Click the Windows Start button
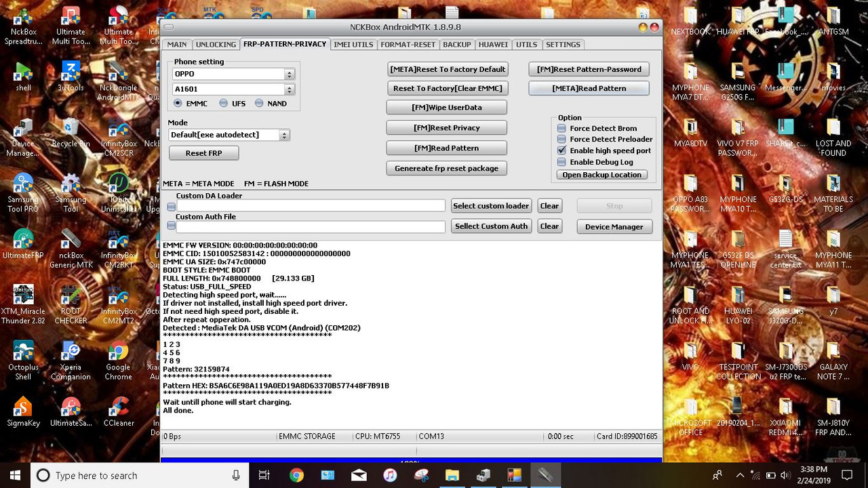The height and width of the screenshot is (488, 868). pyautogui.click(x=15, y=475)
